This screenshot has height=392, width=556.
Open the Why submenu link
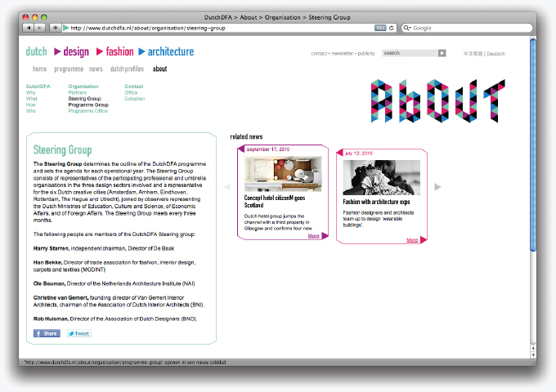30,92
